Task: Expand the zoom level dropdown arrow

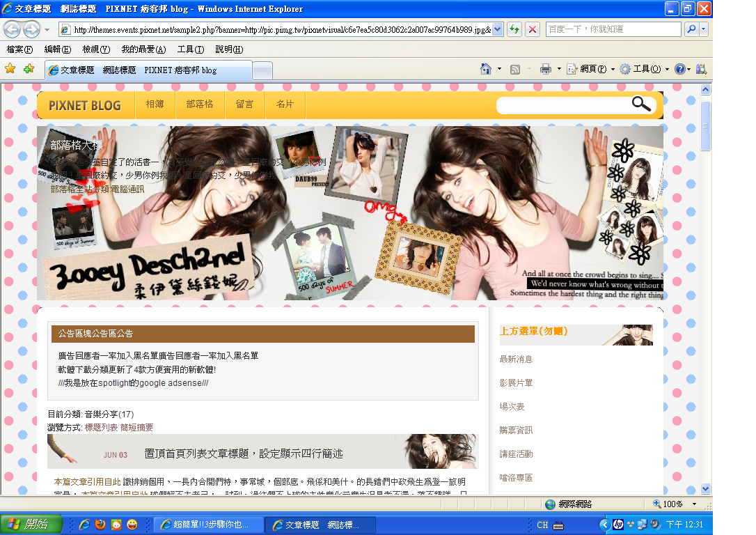Action: pos(694,504)
